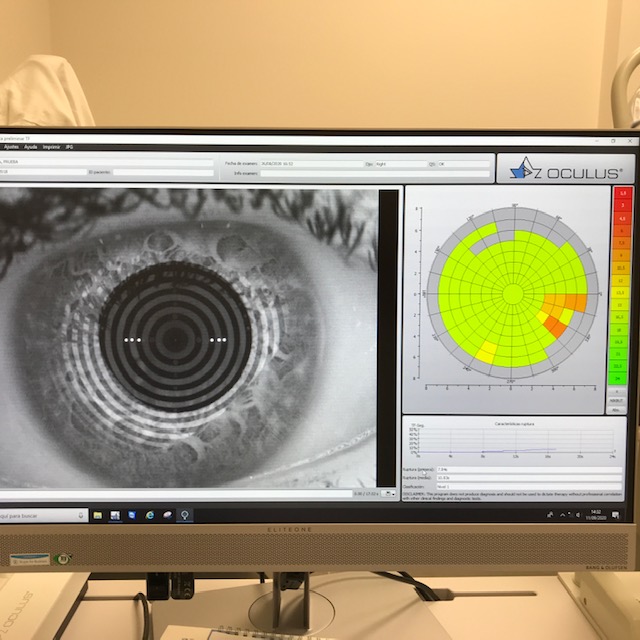Restore the application window

(x=613, y=141)
